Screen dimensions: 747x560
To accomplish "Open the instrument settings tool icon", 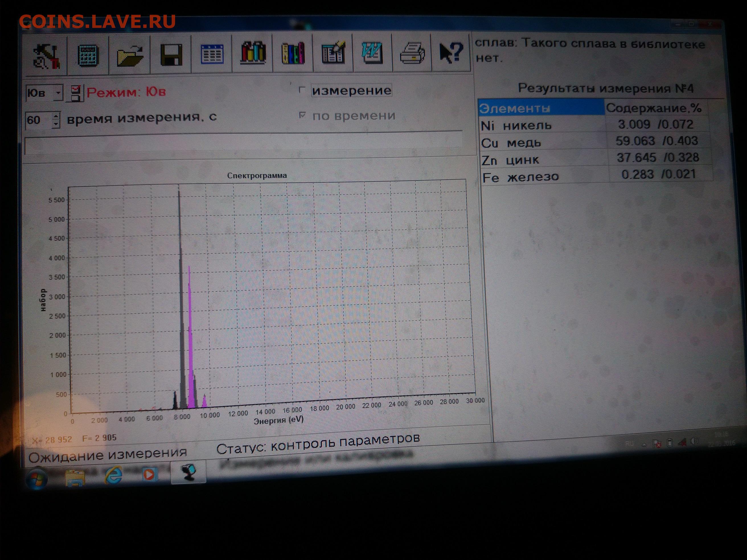I will point(47,56).
